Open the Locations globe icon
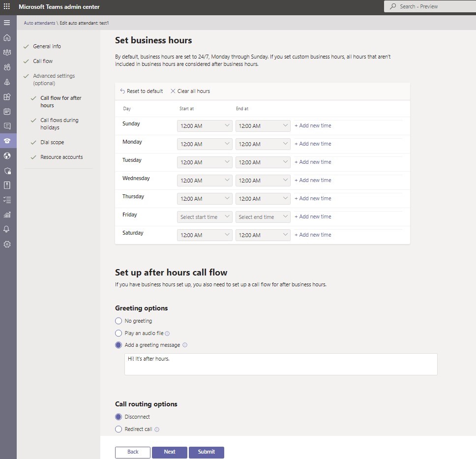The image size is (476, 459). pyautogui.click(x=7, y=155)
